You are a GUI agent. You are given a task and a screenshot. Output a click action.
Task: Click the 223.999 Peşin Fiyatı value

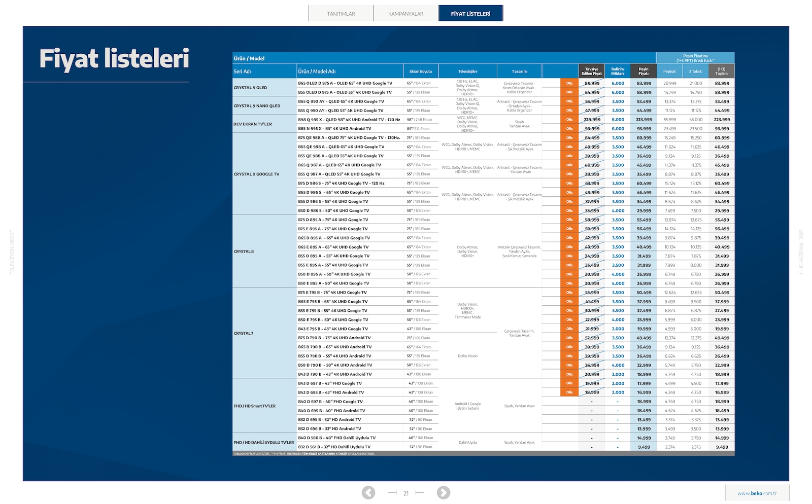point(644,120)
